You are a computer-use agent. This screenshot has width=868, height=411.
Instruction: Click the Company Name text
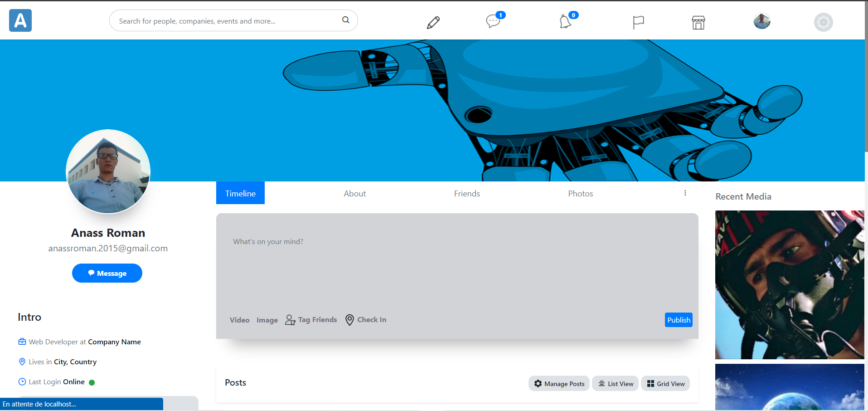click(114, 342)
